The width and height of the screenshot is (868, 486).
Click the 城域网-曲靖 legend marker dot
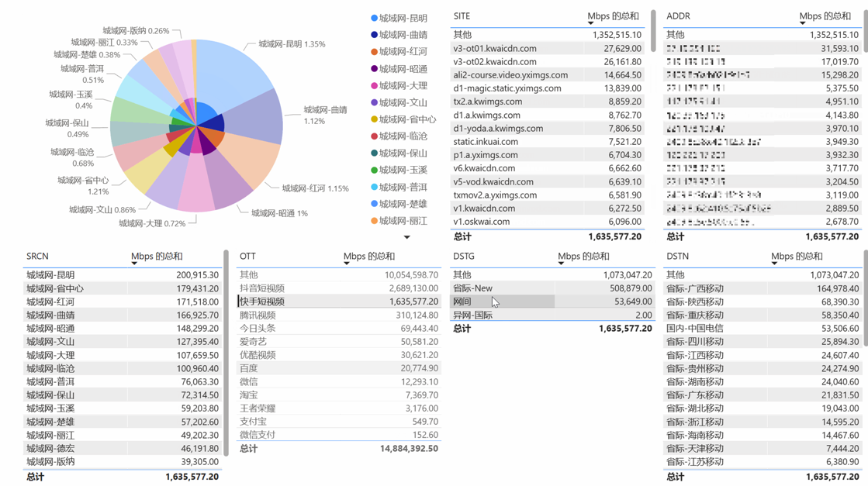pos(374,35)
